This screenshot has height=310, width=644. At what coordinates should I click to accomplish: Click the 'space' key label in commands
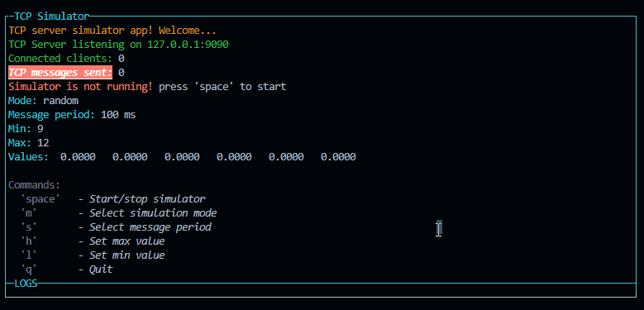click(41, 199)
